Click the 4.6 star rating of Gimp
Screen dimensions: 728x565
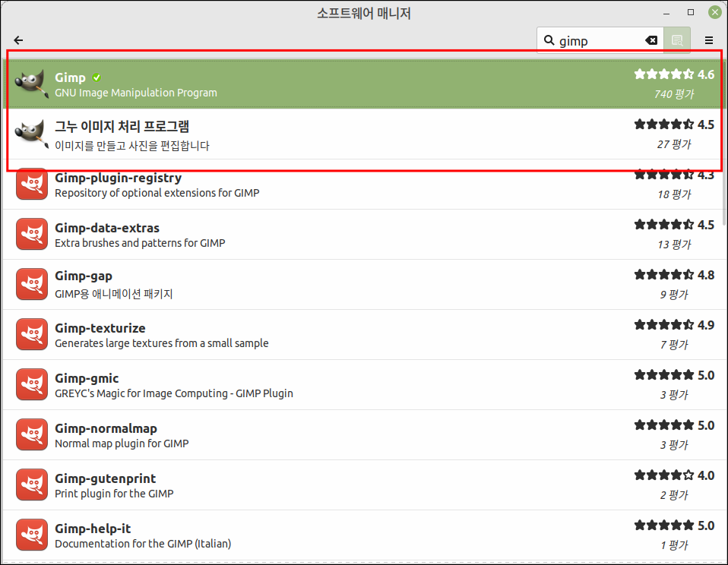pyautogui.click(x=674, y=74)
